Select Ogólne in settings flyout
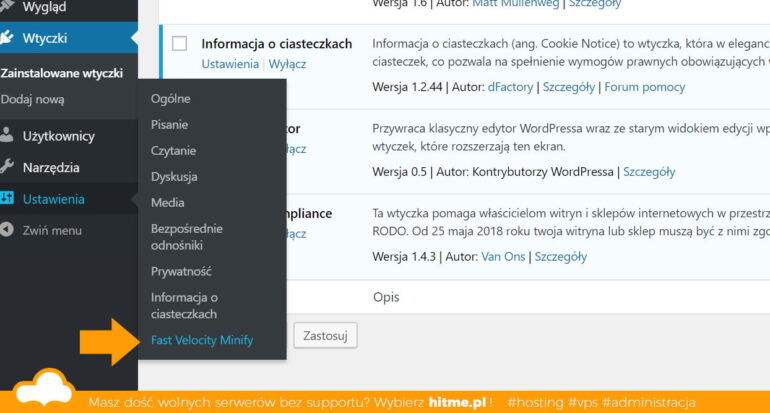The width and height of the screenshot is (770, 413). (170, 99)
